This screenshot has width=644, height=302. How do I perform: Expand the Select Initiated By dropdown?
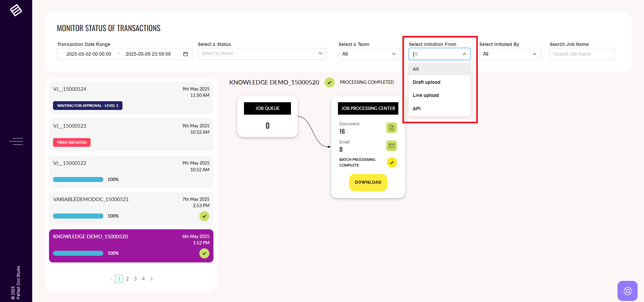(x=509, y=54)
